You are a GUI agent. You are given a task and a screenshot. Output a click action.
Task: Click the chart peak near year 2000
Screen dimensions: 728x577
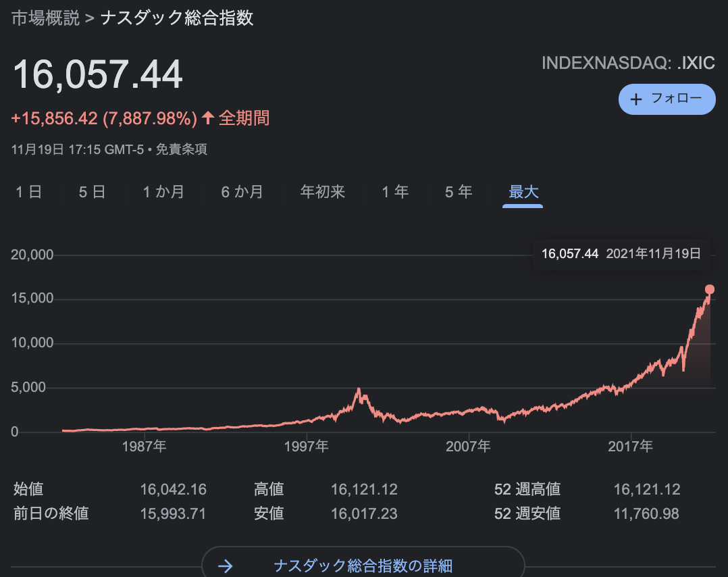pos(359,389)
